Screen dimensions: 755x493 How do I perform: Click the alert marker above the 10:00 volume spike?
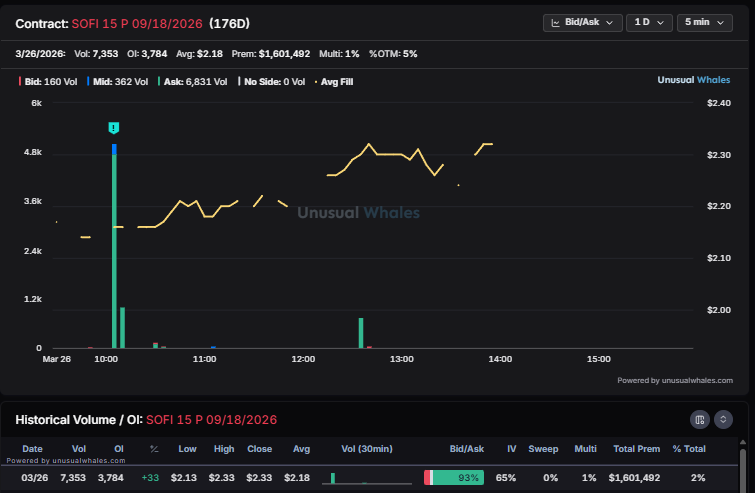point(114,128)
